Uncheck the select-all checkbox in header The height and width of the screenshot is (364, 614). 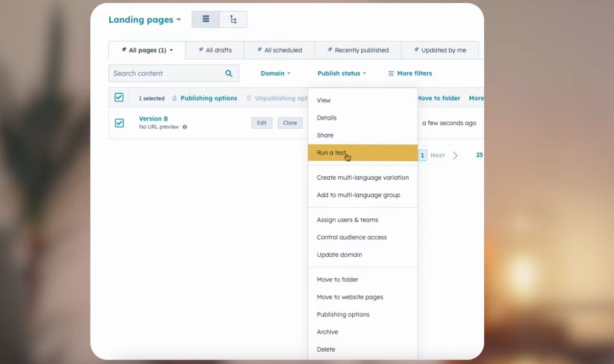[x=119, y=97]
